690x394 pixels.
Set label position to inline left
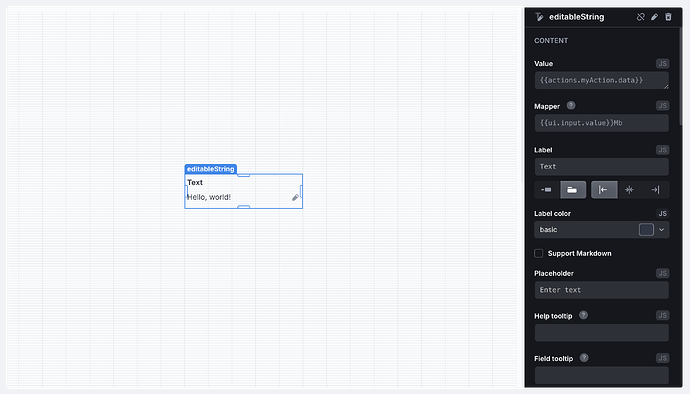pos(547,190)
